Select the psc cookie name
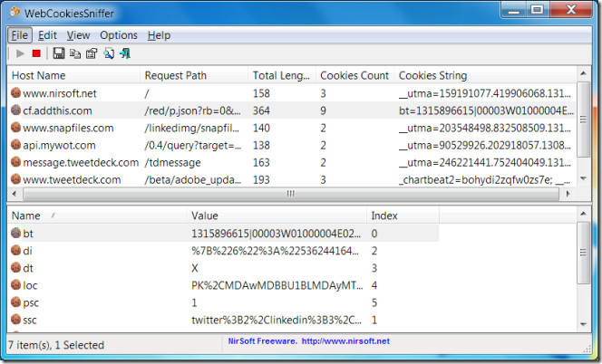Viewport: 602px width, 364px height. [31, 303]
